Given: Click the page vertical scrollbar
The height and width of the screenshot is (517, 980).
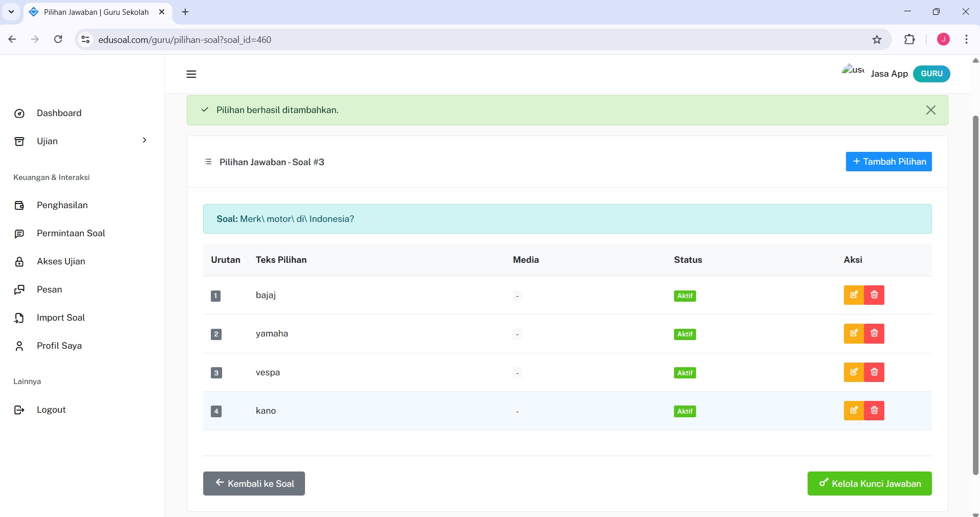Looking at the screenshot, I should (975, 296).
